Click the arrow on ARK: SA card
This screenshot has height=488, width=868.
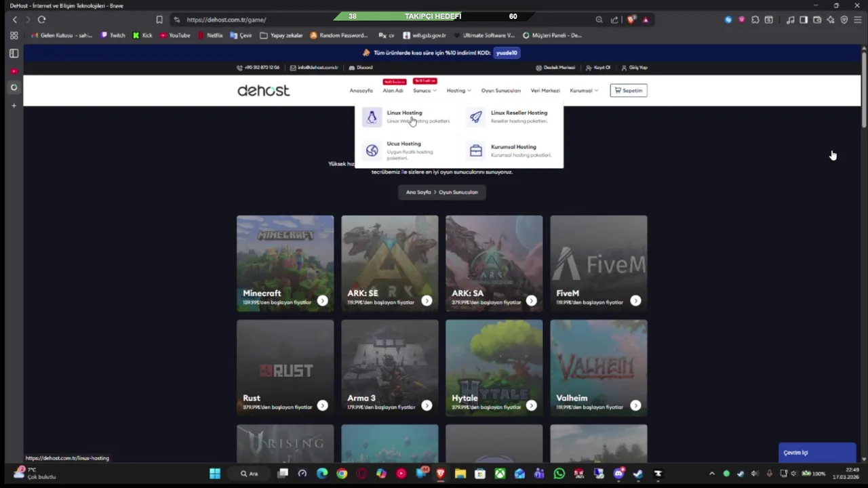(531, 301)
